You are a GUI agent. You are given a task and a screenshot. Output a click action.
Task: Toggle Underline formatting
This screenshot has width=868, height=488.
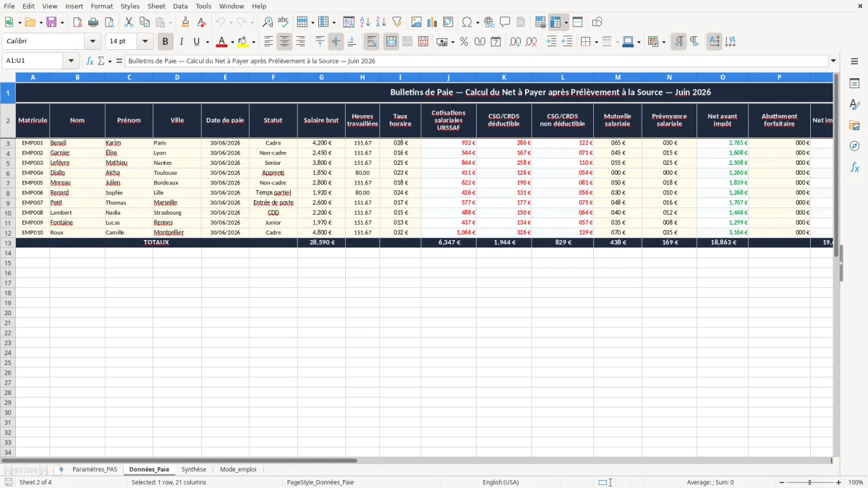tap(197, 42)
